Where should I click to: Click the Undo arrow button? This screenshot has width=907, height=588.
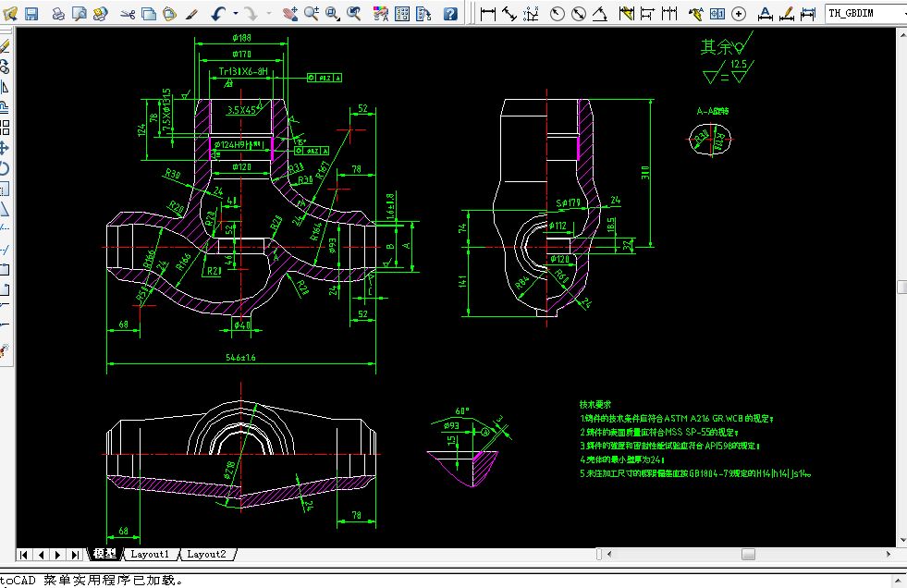point(218,14)
